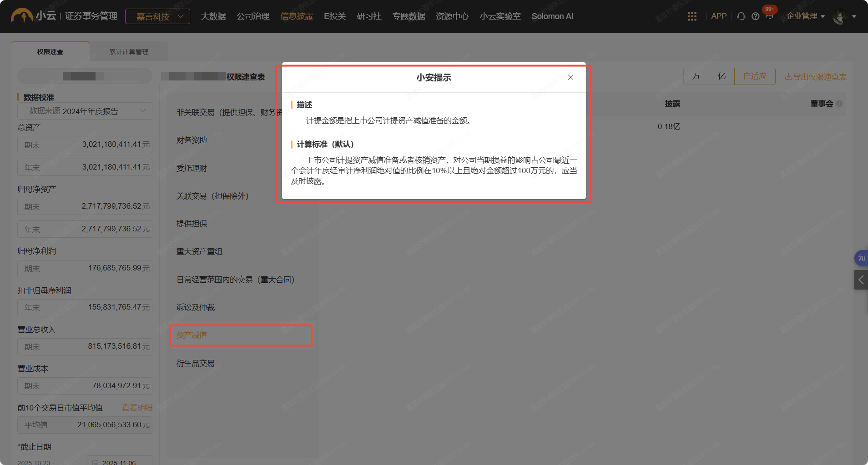Open the customer service headset icon
This screenshot has height=465, width=868.
(741, 16)
